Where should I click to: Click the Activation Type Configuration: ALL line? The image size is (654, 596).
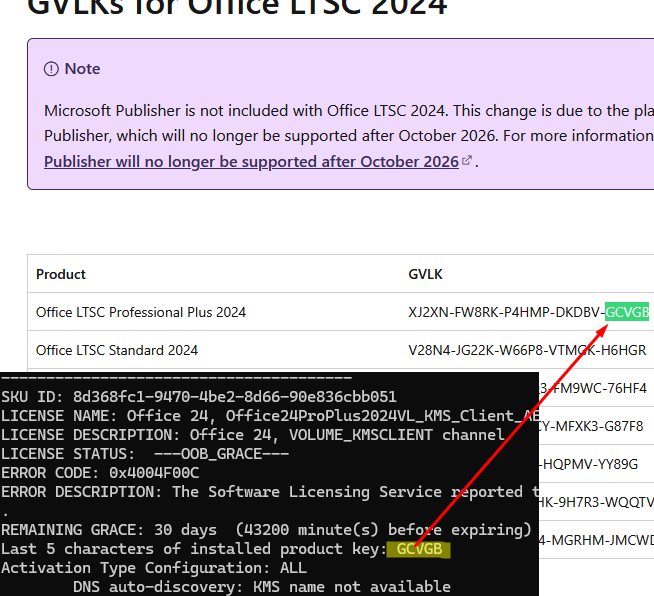tap(154, 568)
